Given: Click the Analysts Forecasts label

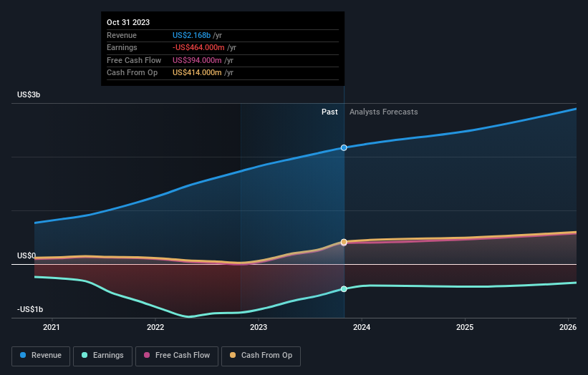Looking at the screenshot, I should click(384, 112).
